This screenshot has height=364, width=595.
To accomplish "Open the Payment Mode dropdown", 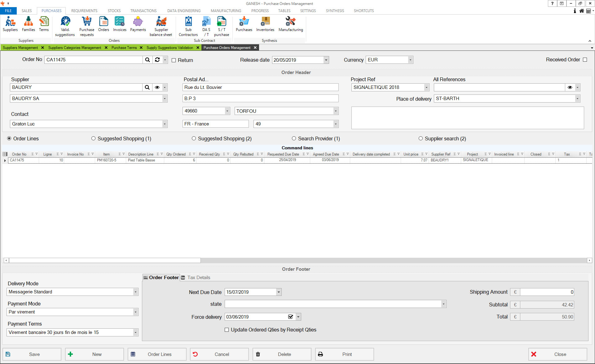I will (135, 312).
